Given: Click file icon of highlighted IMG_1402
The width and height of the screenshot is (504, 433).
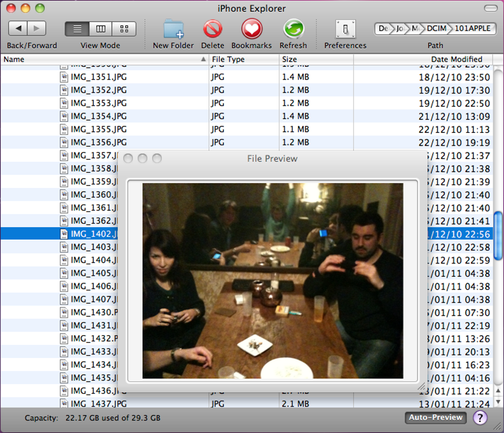Looking at the screenshot, I should click(64, 234).
